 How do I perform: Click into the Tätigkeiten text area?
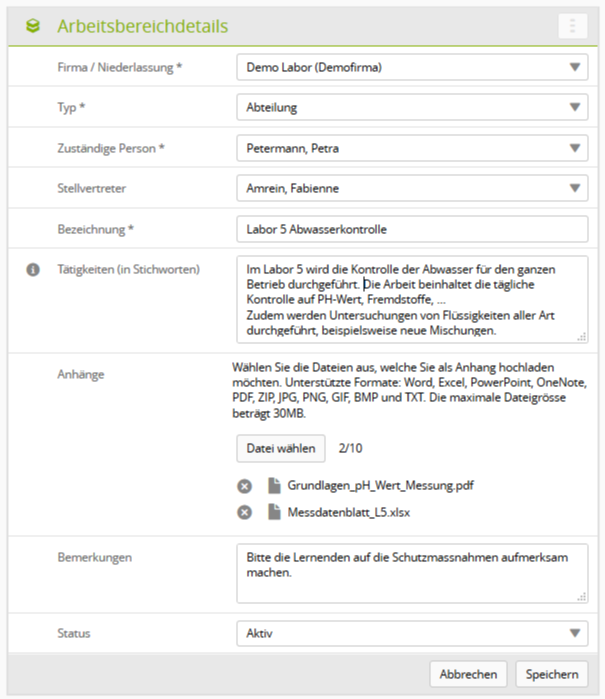click(x=412, y=300)
